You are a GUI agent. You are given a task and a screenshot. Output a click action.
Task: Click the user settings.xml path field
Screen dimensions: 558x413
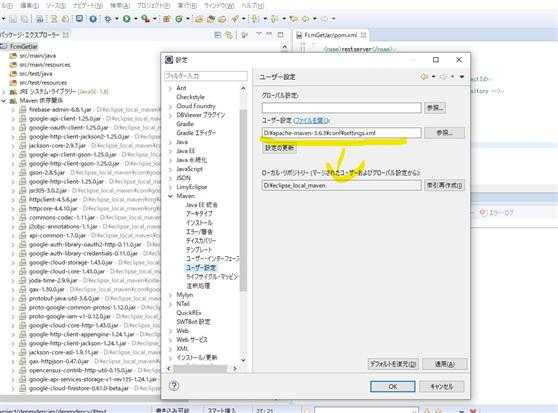pyautogui.click(x=342, y=133)
